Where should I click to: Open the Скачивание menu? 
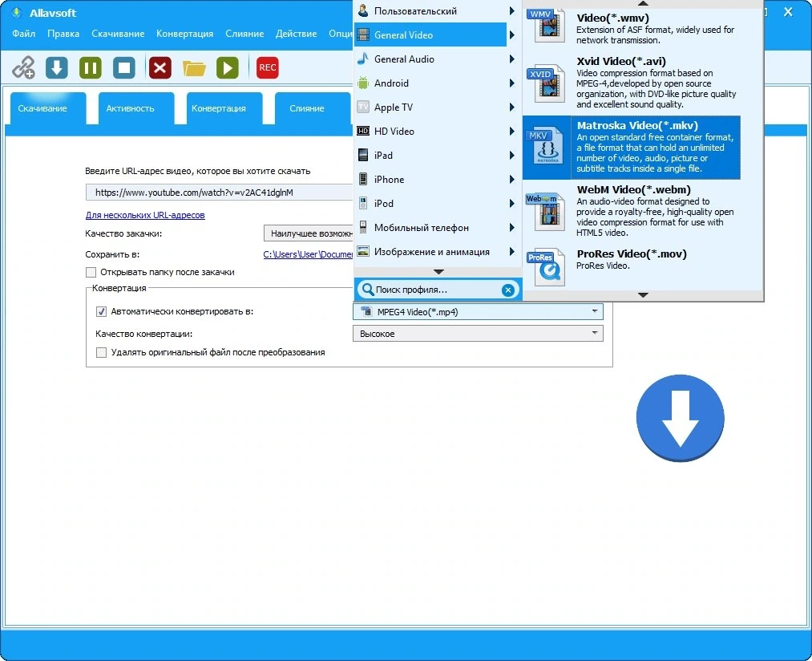pos(118,34)
